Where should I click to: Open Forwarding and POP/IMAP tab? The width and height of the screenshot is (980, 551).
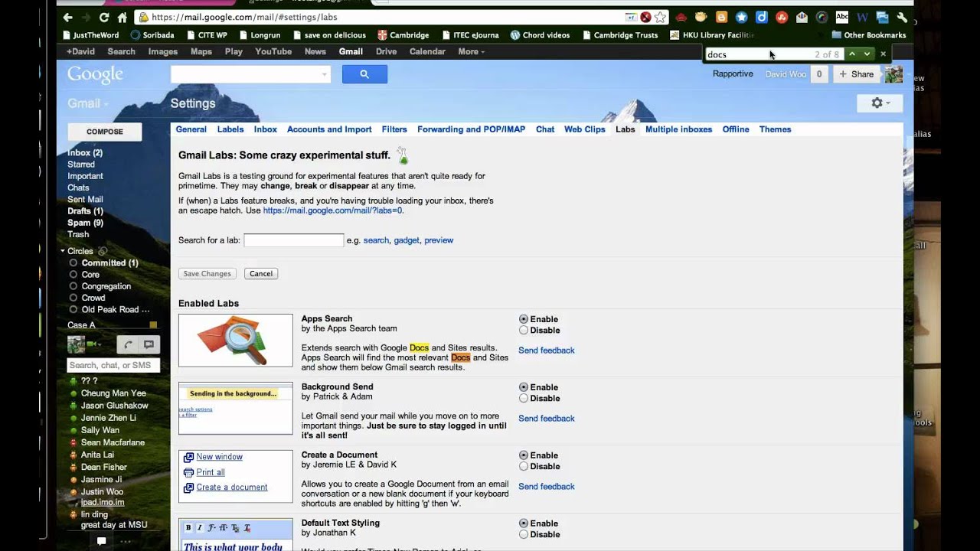471,129
